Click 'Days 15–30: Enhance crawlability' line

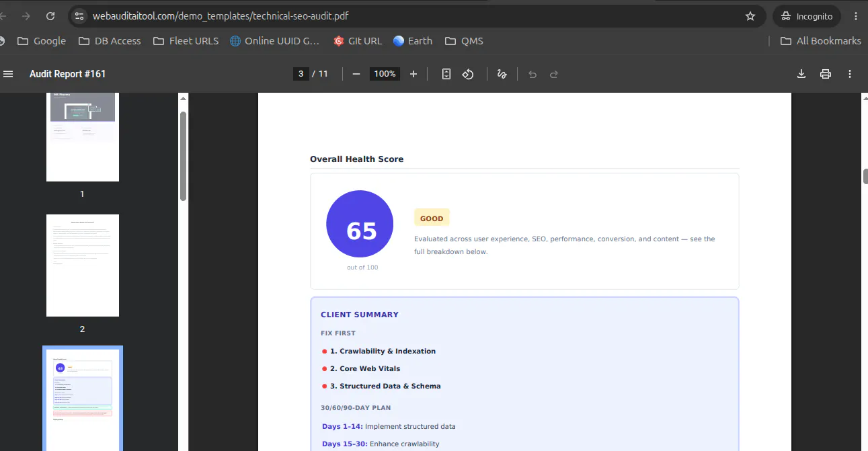point(381,444)
